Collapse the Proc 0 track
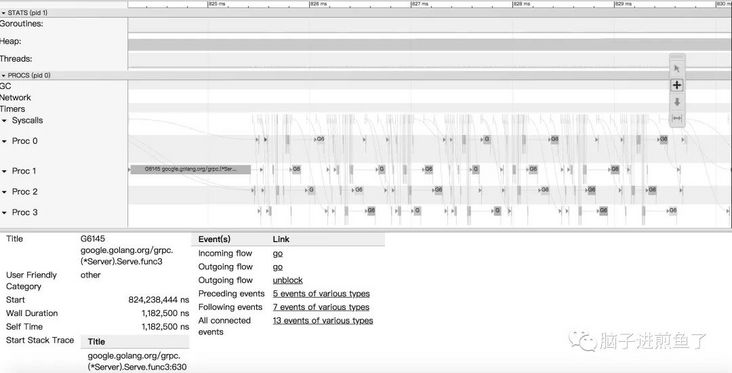Image resolution: width=732 pixels, height=373 pixels. 5,141
